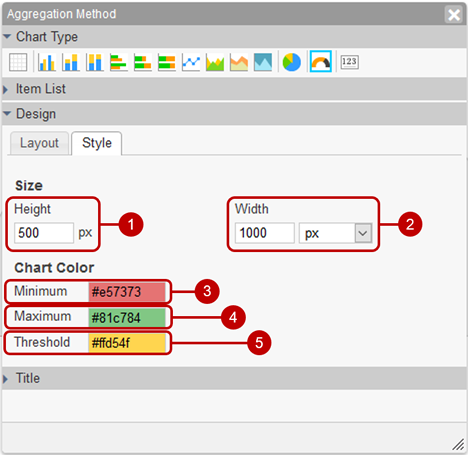Select the line chart icon
This screenshot has height=455, width=468.
[x=191, y=62]
